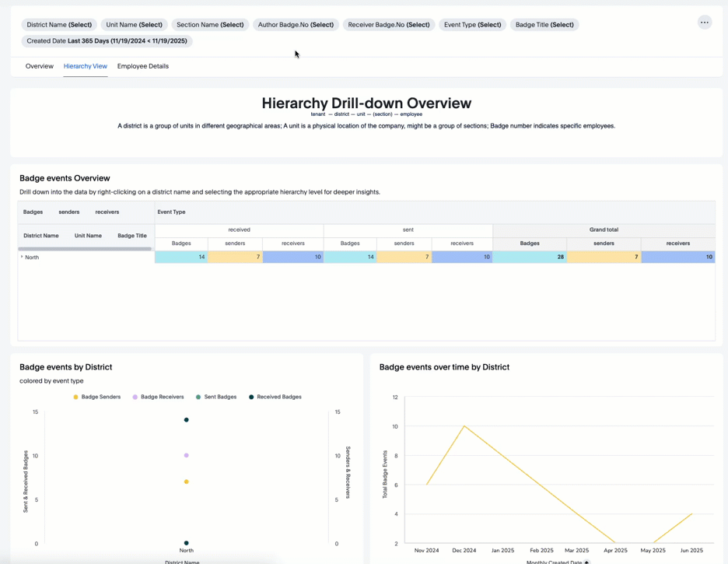The width and height of the screenshot is (728, 564).
Task: Open the three-dot more options menu
Action: 704,23
